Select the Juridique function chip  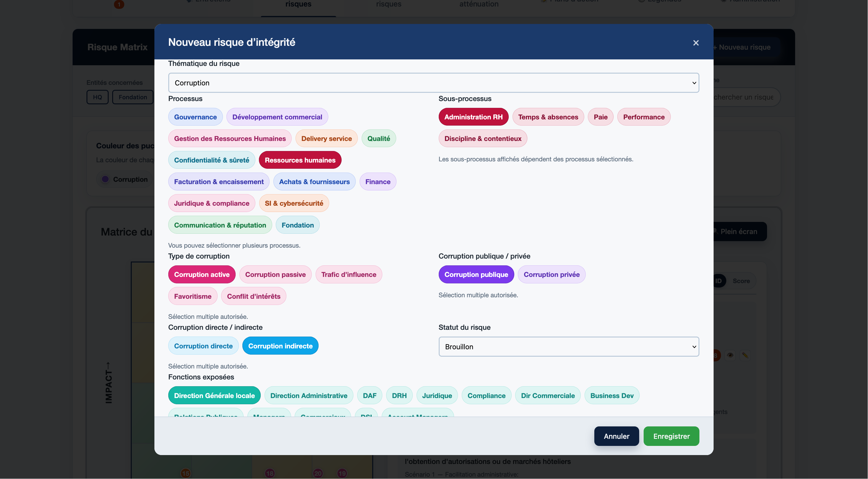coord(437,395)
